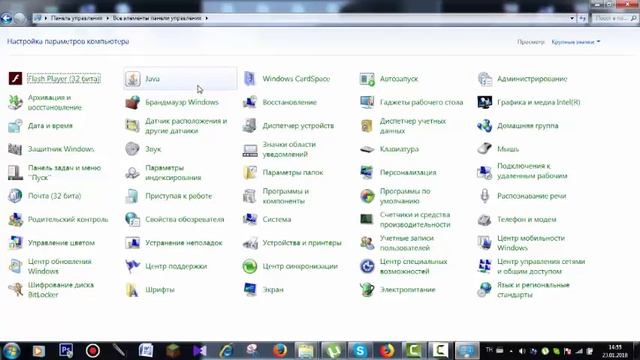Image resolution: width=640 pixels, height=360 pixels.
Task: Open Язык и региональные стандарты link
Action: point(533,290)
